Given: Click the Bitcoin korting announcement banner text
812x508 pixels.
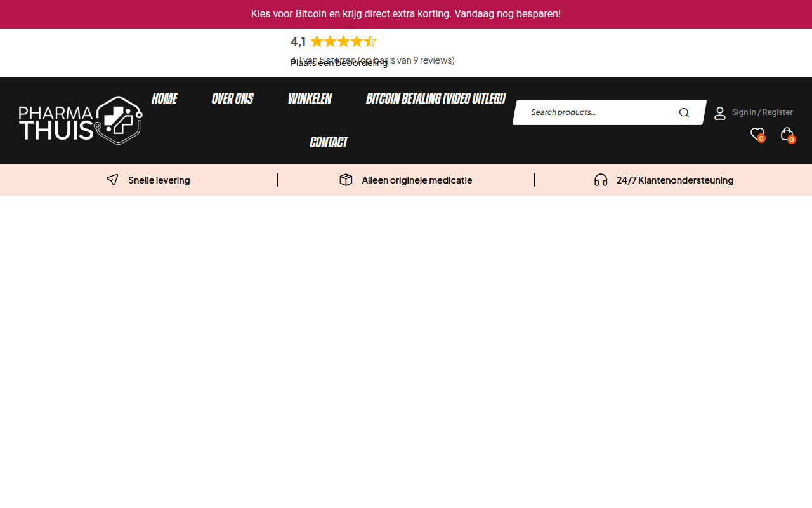Looking at the screenshot, I should (406, 14).
